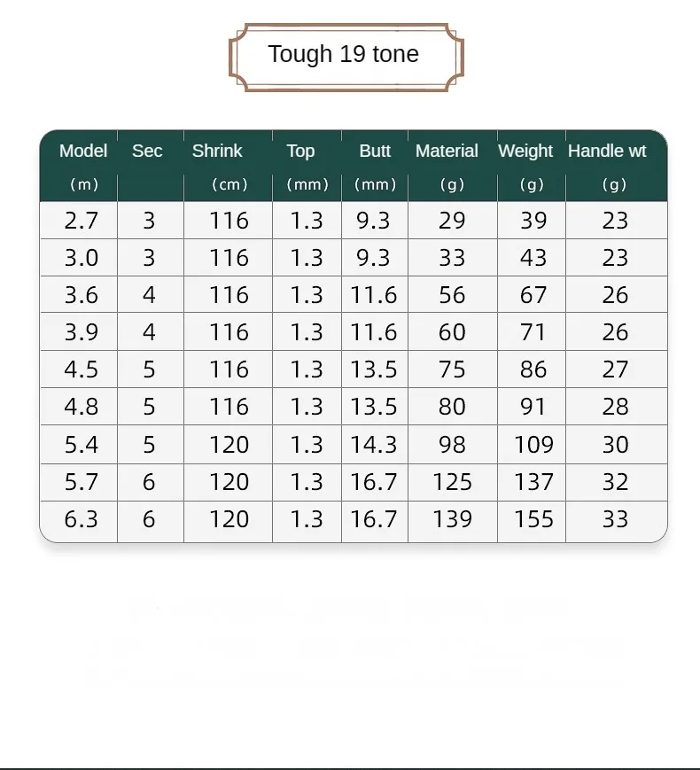Viewport: 700px width, 770px height.
Task: Click the Material column header
Action: [447, 151]
